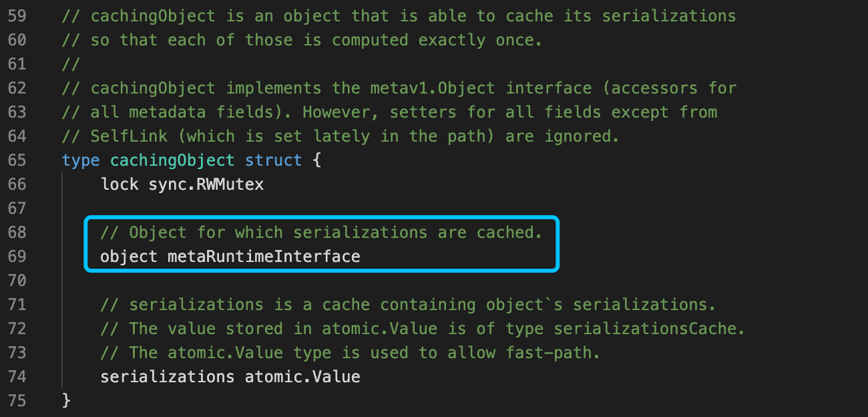
Task: Click the "type" keyword on line 65
Action: (x=81, y=160)
